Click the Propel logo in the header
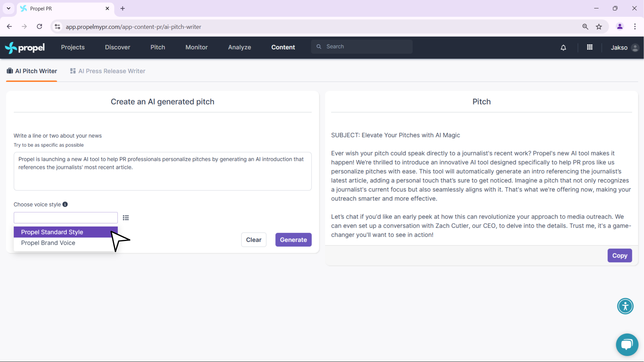This screenshot has height=362, width=644. (25, 48)
